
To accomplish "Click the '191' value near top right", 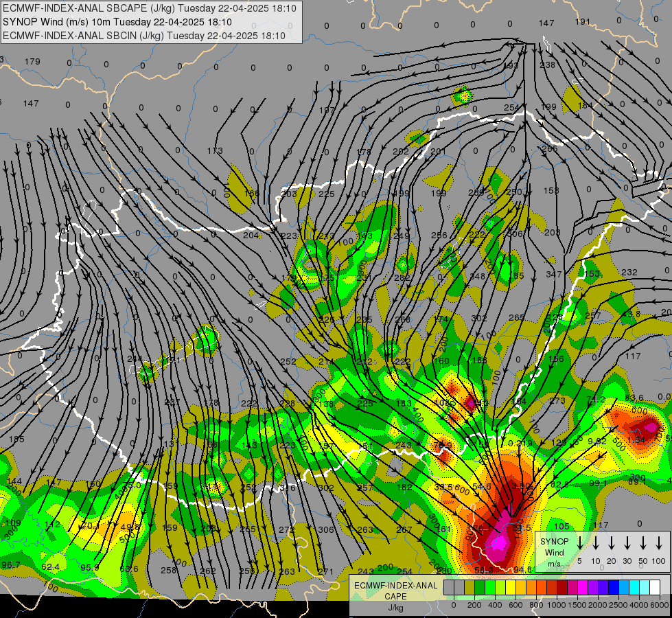I will pos(583,21).
